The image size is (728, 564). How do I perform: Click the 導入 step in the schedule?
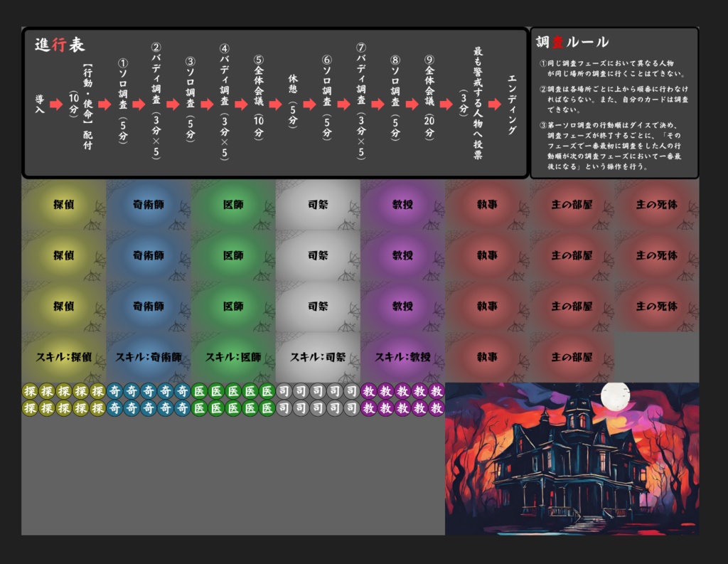(x=40, y=104)
